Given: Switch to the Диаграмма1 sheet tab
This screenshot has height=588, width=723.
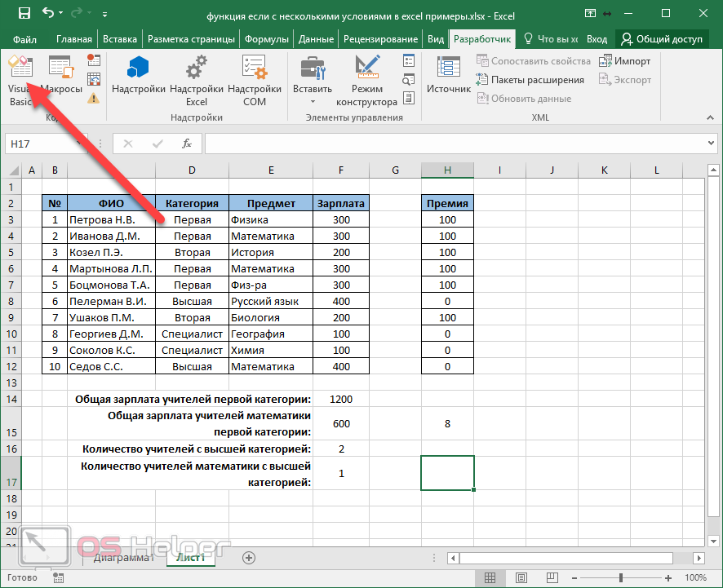Looking at the screenshot, I should point(122,558).
